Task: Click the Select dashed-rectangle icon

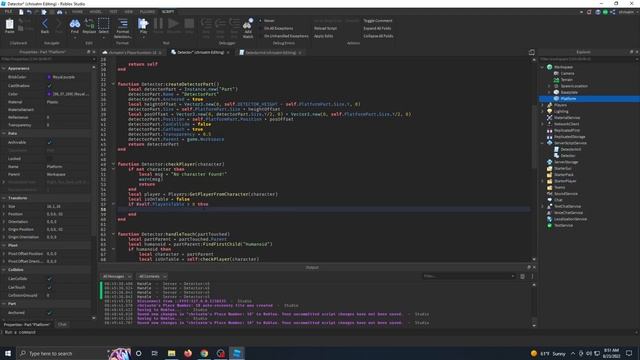Action: pyautogui.click(x=104, y=25)
